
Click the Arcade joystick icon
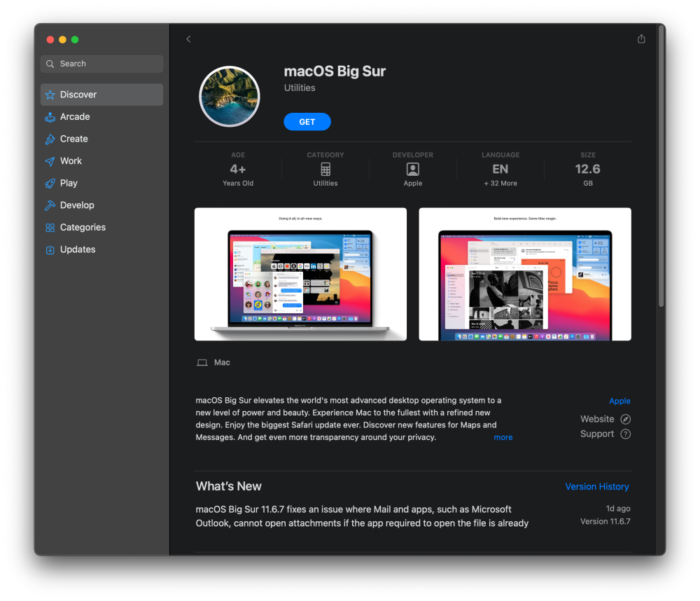click(x=50, y=117)
